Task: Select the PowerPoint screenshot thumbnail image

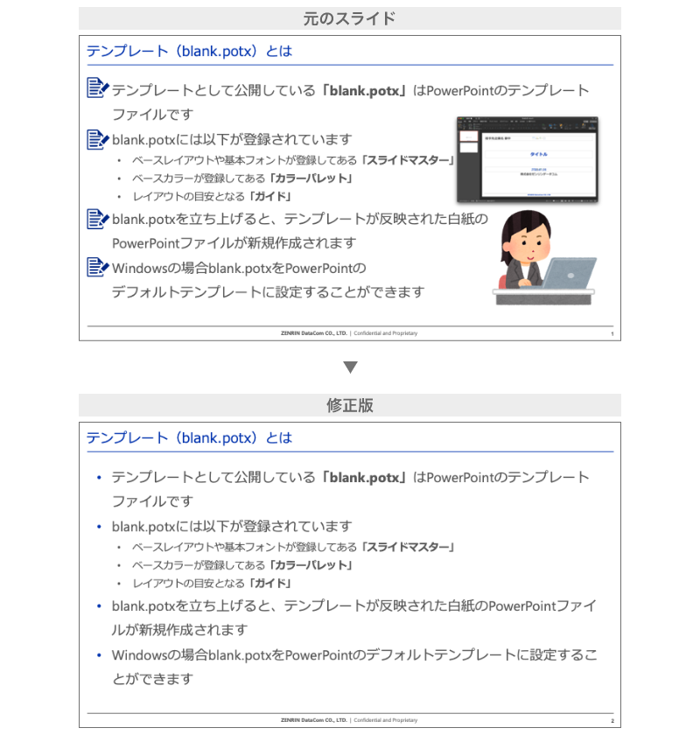Action: [528, 160]
